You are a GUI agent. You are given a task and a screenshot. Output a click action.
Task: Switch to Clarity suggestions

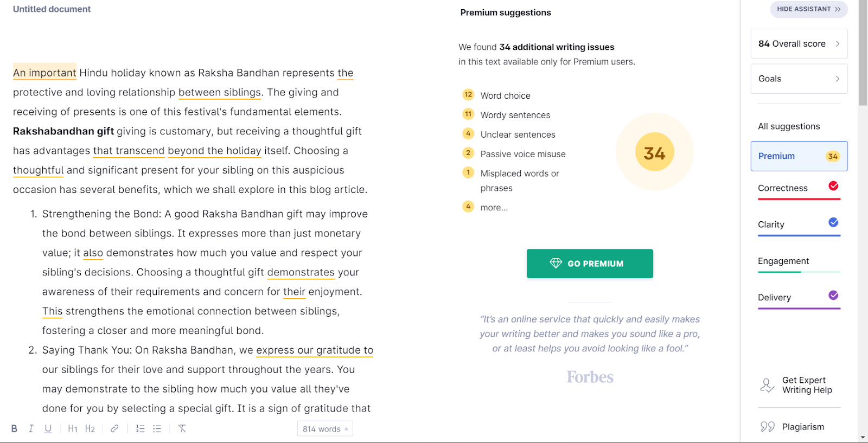[x=799, y=224]
